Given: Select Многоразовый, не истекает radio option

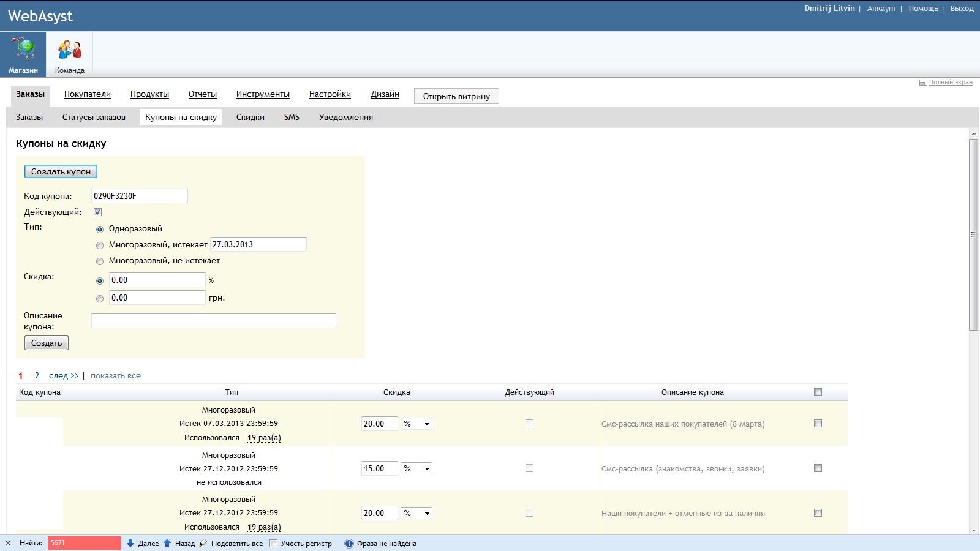Looking at the screenshot, I should coord(100,261).
